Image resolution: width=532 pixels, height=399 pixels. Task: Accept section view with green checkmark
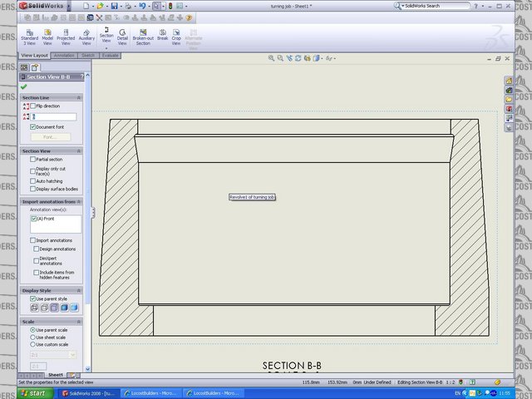[23, 86]
